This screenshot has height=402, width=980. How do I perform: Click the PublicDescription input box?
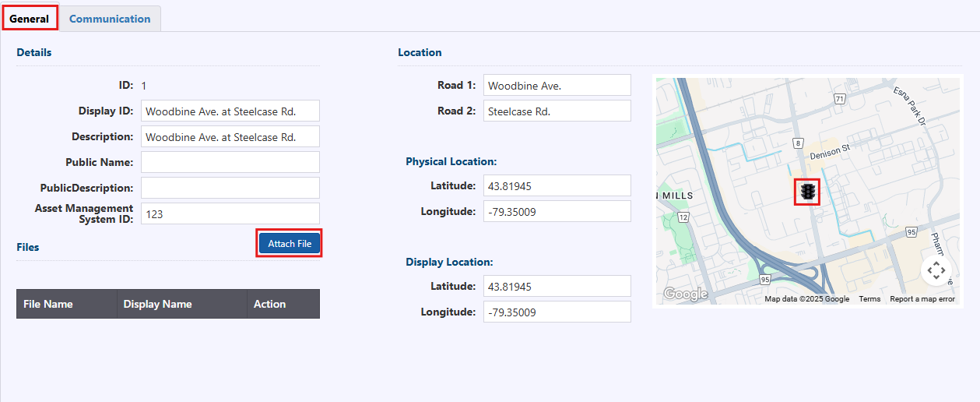point(230,188)
